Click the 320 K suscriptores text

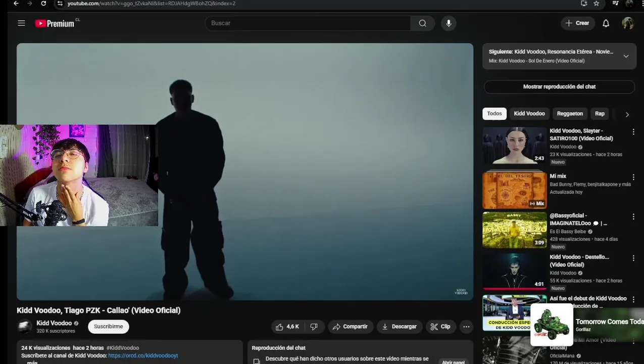(x=56, y=331)
